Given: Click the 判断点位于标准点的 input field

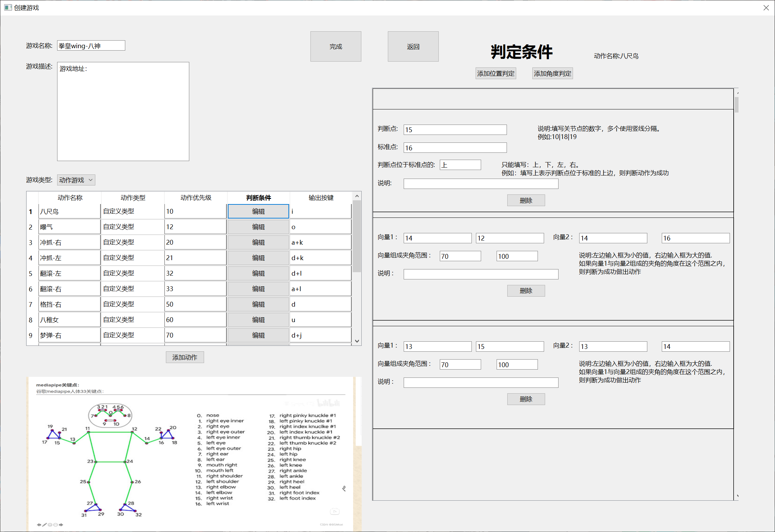Looking at the screenshot, I should (x=460, y=165).
